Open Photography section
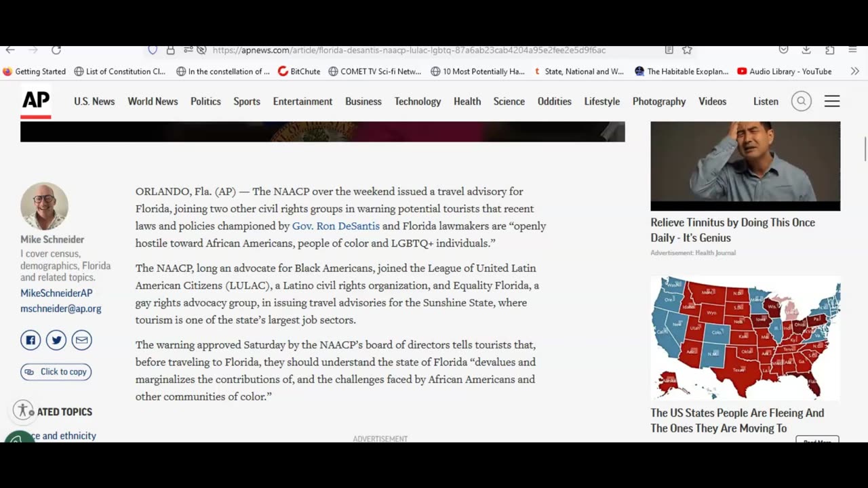 [659, 102]
